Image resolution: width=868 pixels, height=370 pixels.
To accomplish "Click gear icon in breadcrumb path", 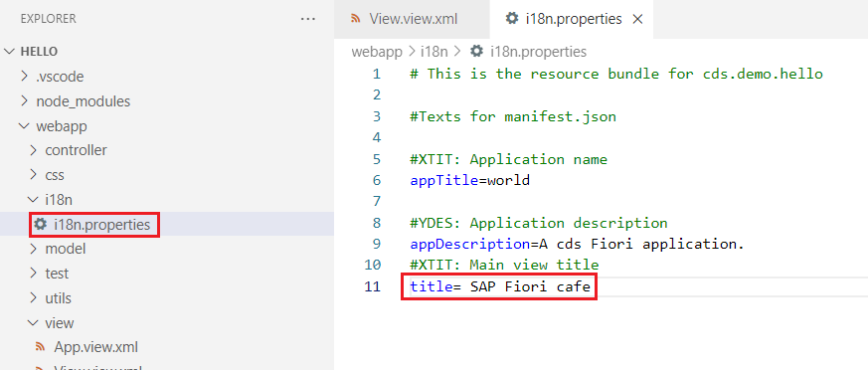I will (476, 52).
